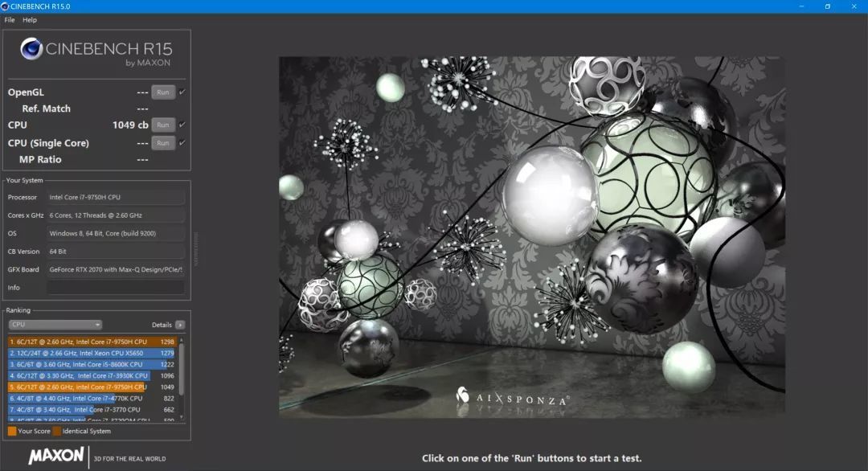Run the OpenGL benchmark
Viewport: 868px width, 471px height.
pyautogui.click(x=163, y=92)
